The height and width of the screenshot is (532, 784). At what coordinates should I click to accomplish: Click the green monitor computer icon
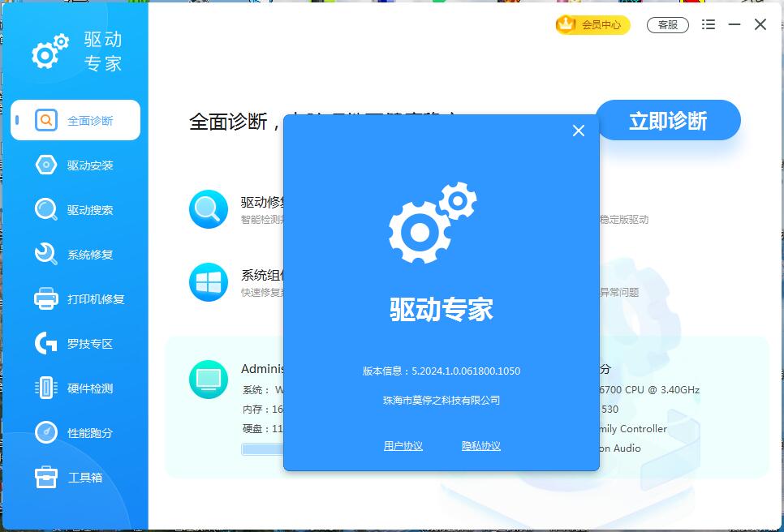[x=209, y=380]
